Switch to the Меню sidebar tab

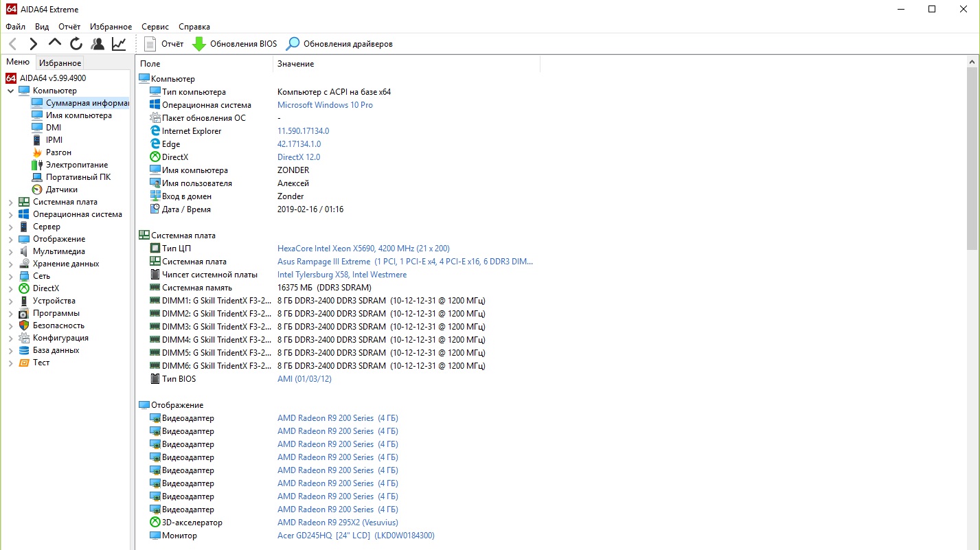[18, 62]
